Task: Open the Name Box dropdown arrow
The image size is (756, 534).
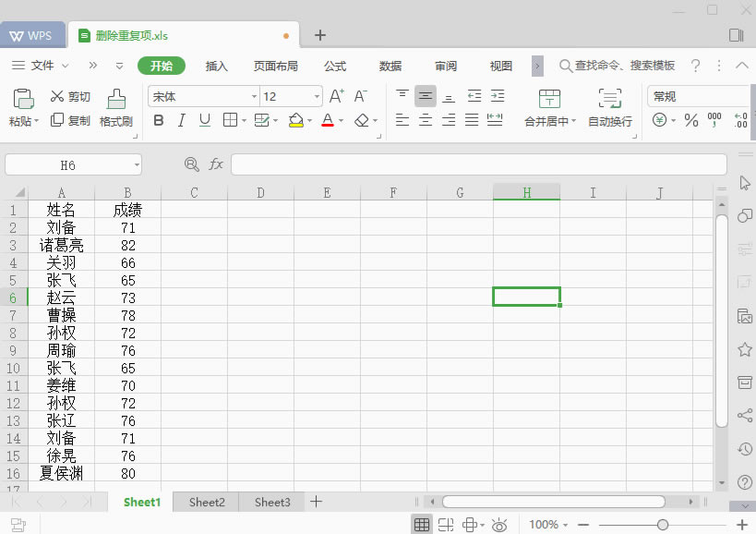Action: (x=137, y=164)
